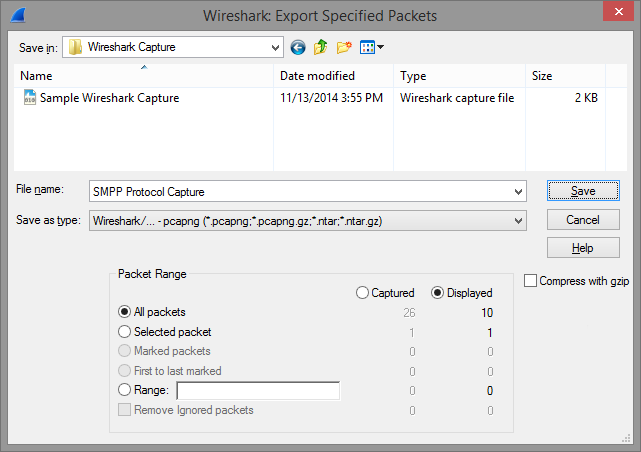Sort files by Type column
Viewport: 641px width, 452px height.
[459, 76]
